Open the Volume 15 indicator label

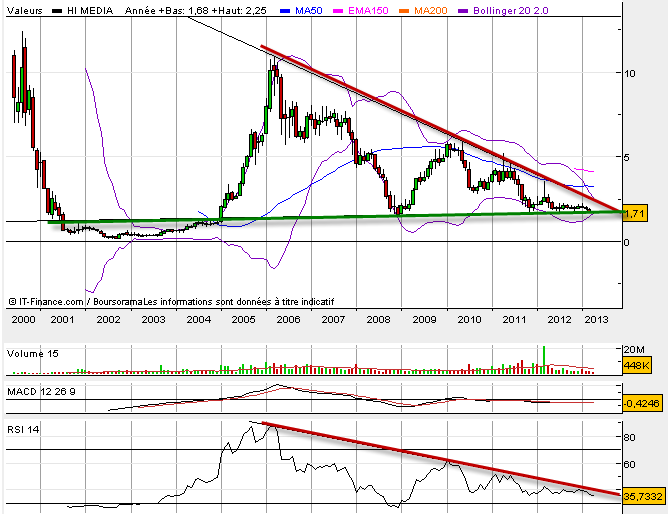click(x=34, y=353)
